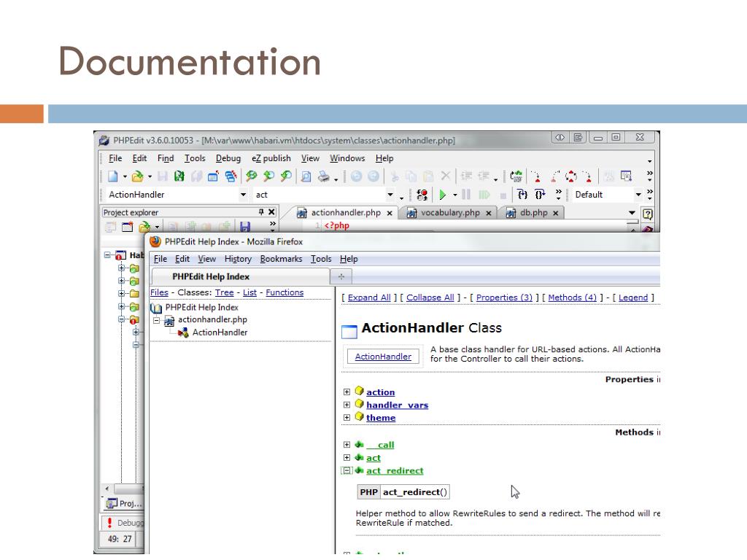This screenshot has height=560, width=747.
Task: Open the eZ publish menu
Action: (271, 158)
